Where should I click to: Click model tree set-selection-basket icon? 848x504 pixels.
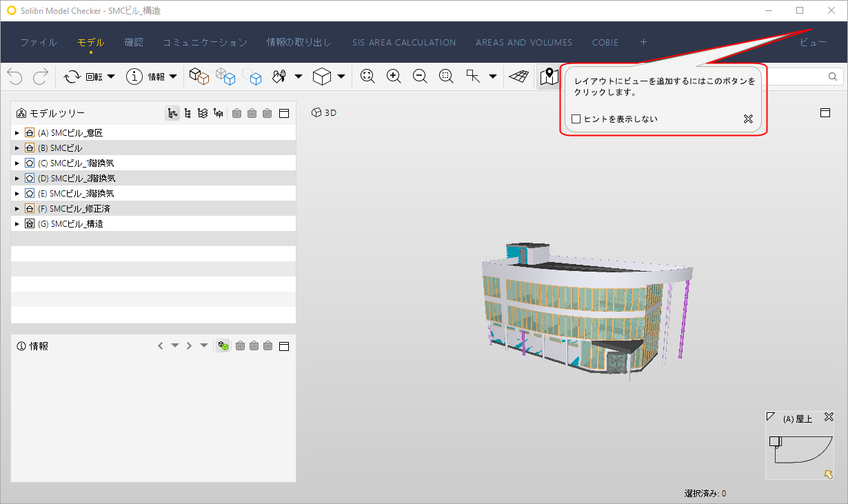[267, 113]
